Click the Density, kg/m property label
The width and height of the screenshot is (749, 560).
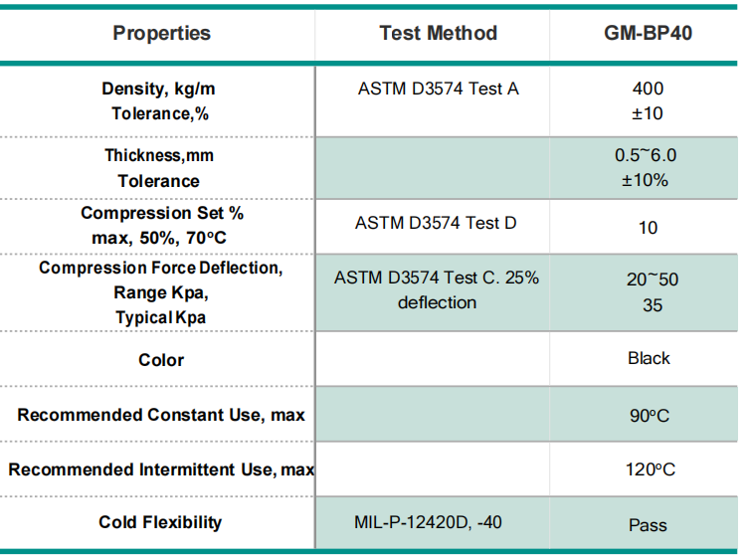point(158,89)
